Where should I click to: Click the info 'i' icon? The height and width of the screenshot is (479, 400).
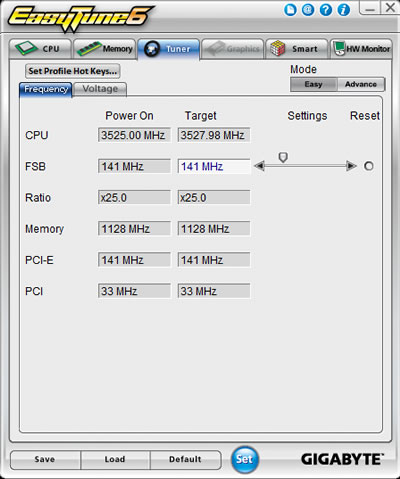pos(344,10)
